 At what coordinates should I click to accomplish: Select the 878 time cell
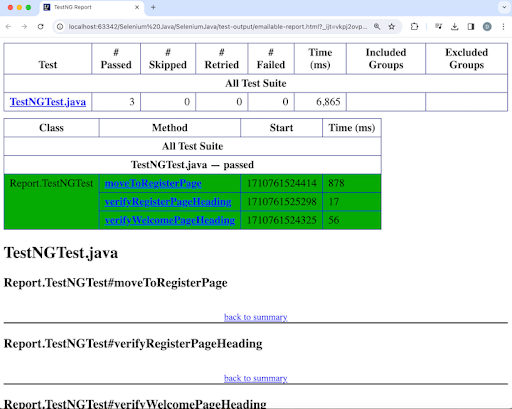tap(352, 183)
